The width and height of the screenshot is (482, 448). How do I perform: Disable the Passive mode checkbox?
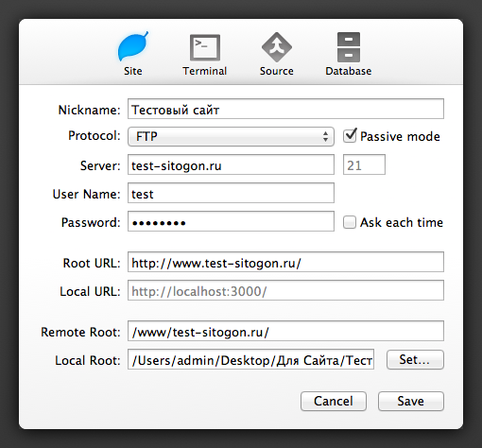(x=350, y=136)
